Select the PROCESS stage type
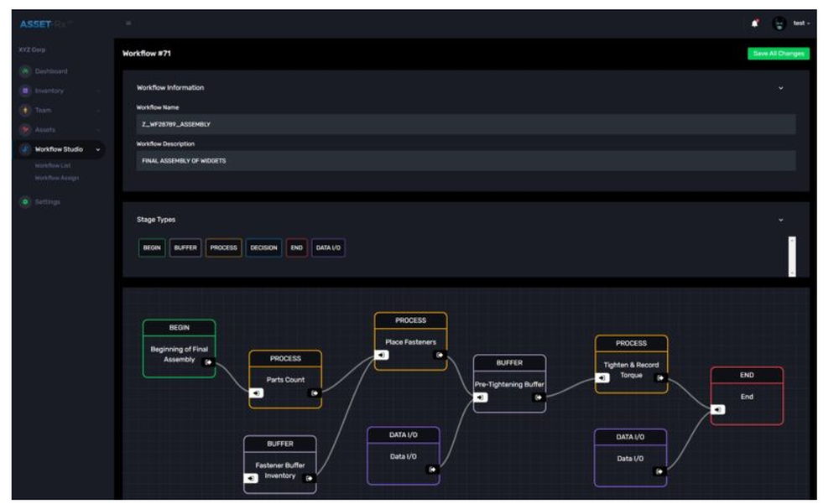 [224, 247]
